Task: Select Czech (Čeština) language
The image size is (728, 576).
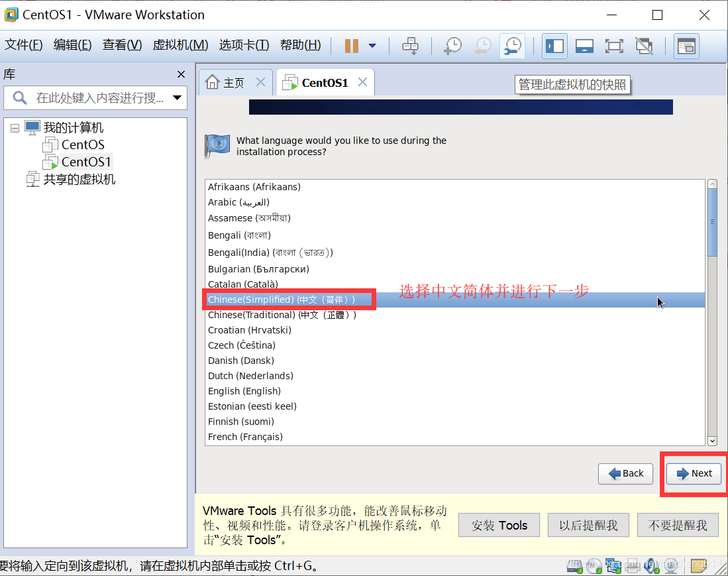Action: pos(455,345)
